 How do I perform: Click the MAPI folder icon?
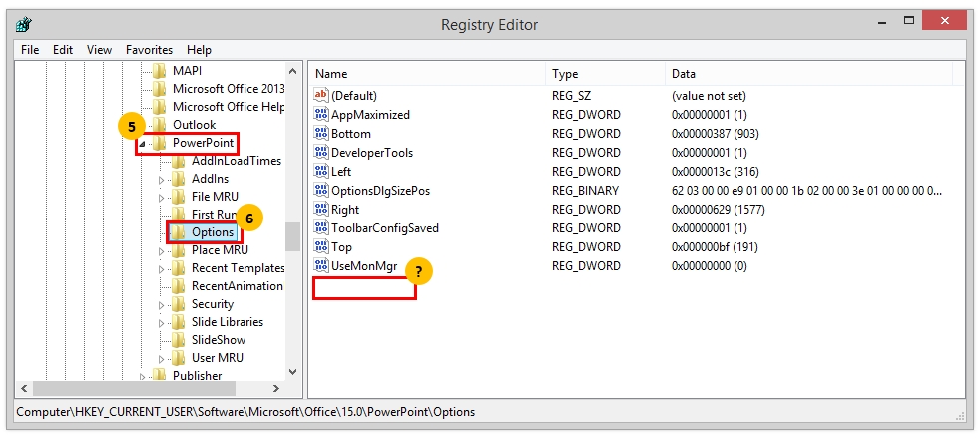click(160, 71)
